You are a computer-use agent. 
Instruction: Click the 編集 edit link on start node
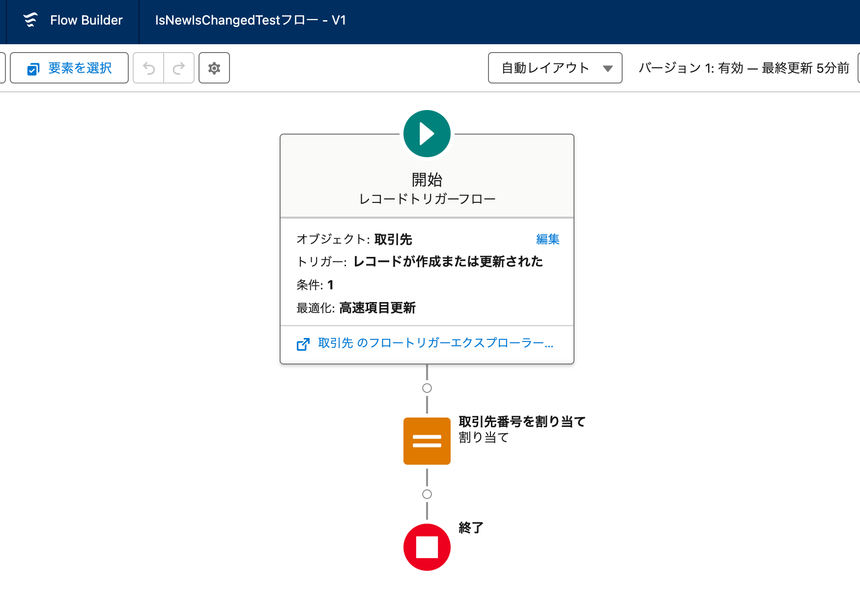(x=547, y=239)
